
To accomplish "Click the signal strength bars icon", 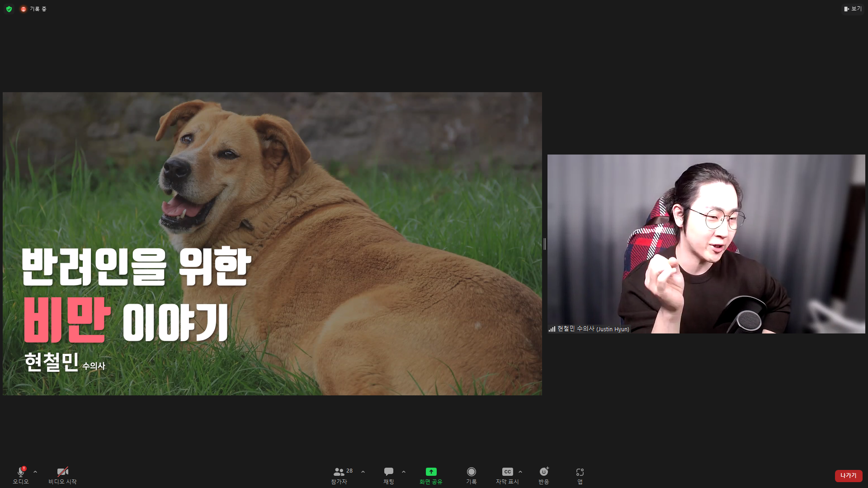I will tap(552, 329).
